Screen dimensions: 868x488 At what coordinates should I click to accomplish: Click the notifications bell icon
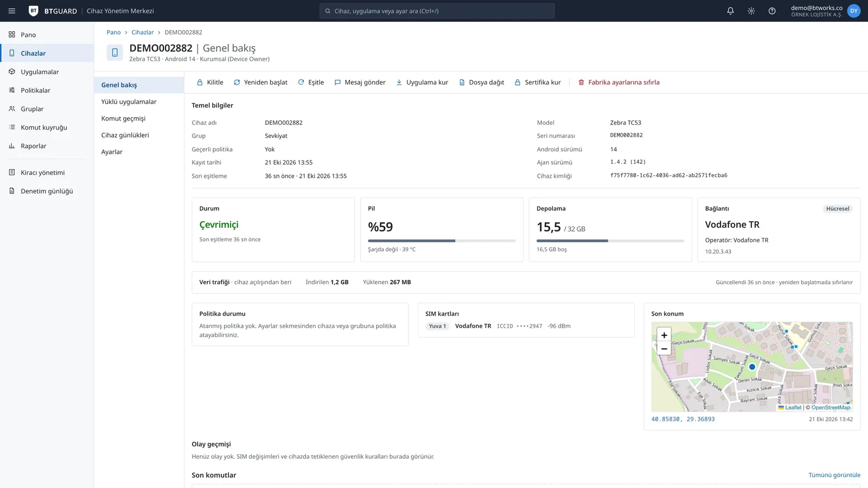(x=730, y=11)
